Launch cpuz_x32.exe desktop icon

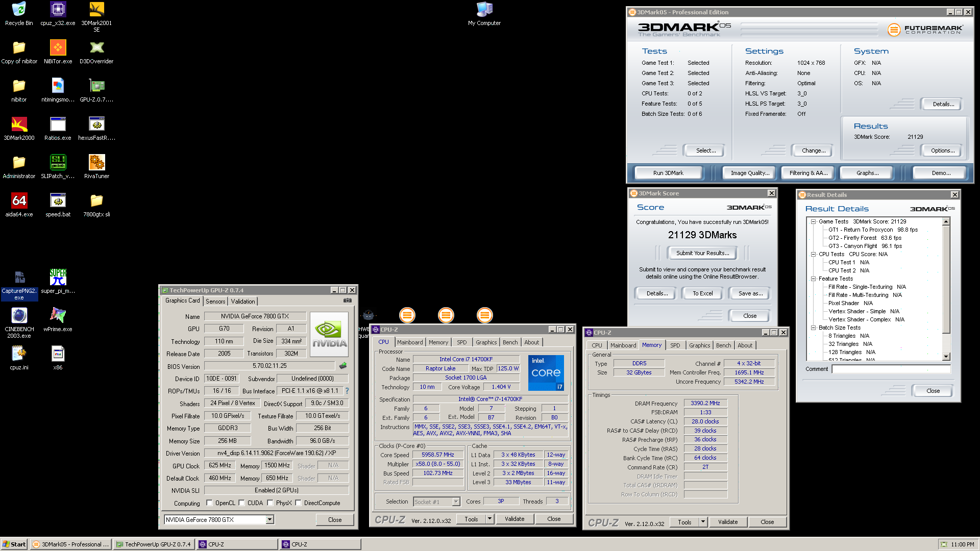[58, 14]
